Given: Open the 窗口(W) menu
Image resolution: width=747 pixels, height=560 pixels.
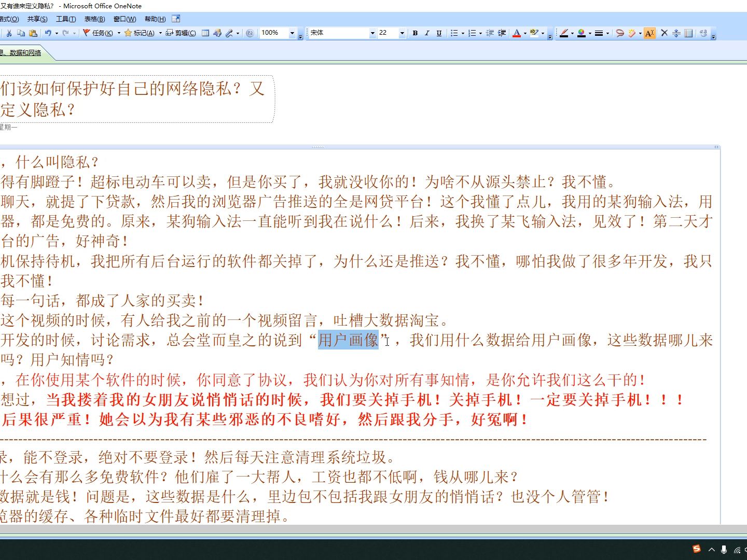Looking at the screenshot, I should pos(125,19).
